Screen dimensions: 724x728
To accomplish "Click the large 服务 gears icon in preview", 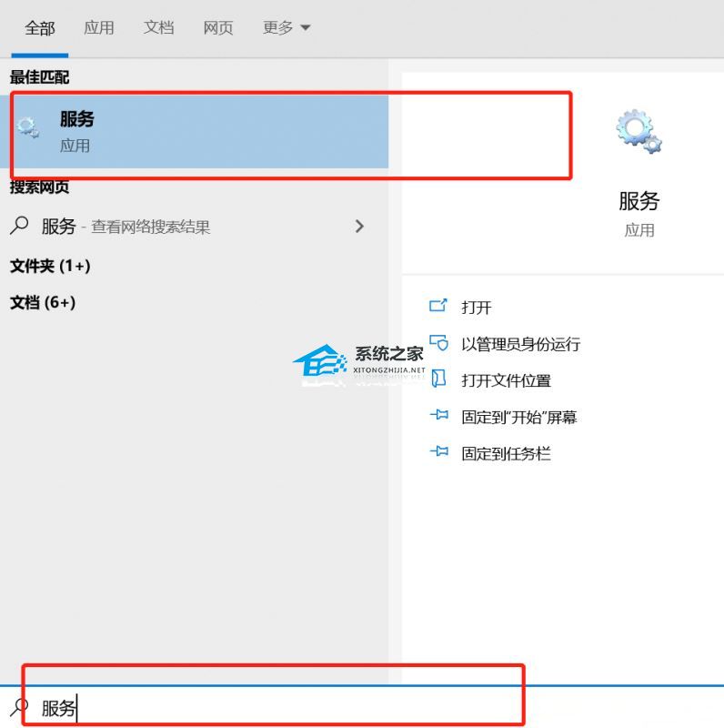I will 639,131.
